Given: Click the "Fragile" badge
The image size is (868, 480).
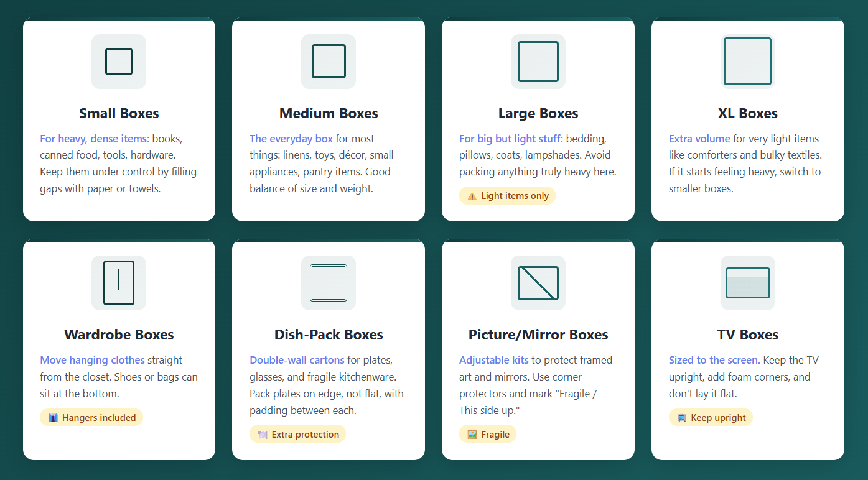Looking at the screenshot, I should pos(488,435).
